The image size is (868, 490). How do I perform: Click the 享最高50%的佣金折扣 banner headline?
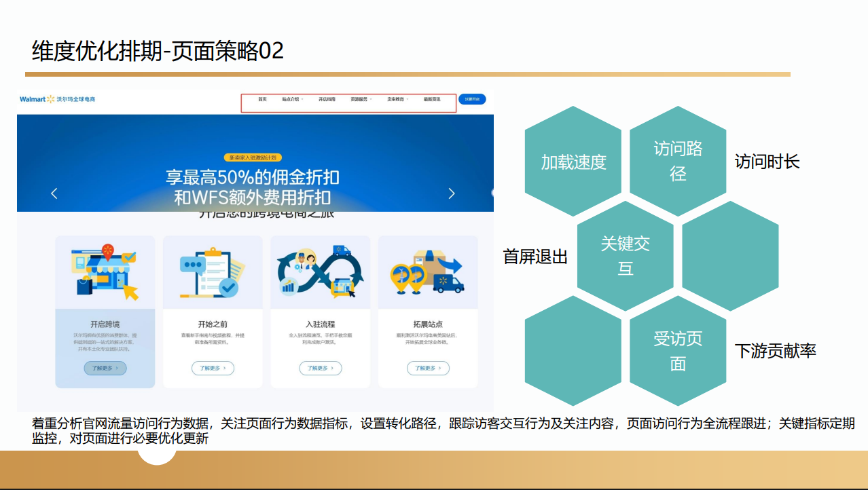coord(253,178)
